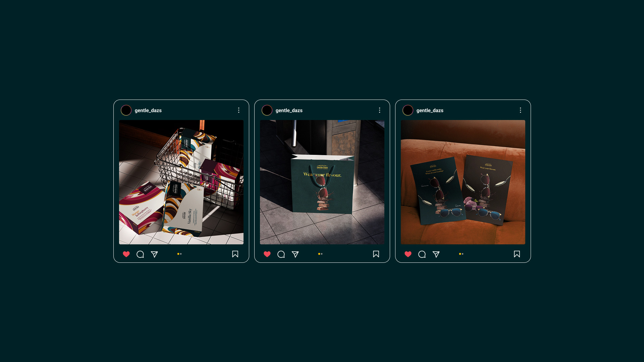Open comments on shopping basket post
Viewport: 644px width, 362px height.
pos(140,254)
